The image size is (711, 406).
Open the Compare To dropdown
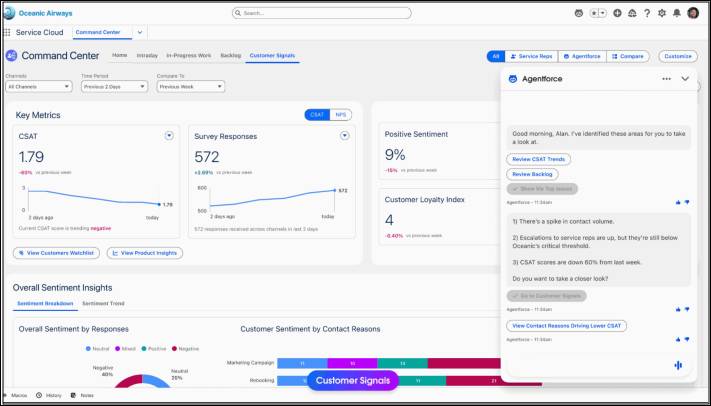190,86
